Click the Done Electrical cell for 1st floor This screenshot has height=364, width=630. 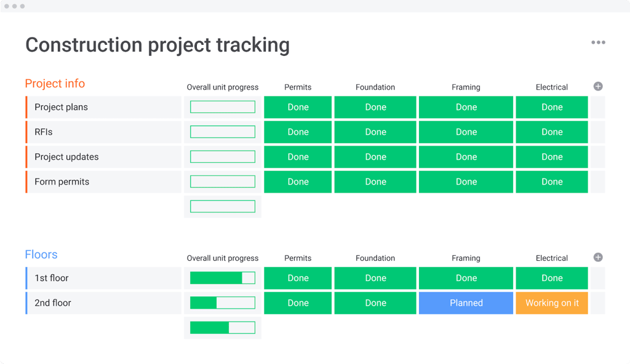click(551, 278)
